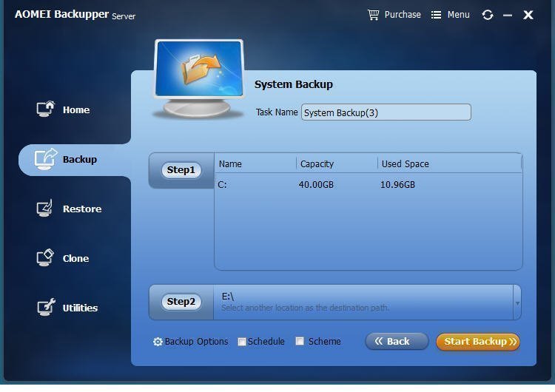Switch to the Clone tab label
Viewport: 555px width, 392px height.
point(75,259)
